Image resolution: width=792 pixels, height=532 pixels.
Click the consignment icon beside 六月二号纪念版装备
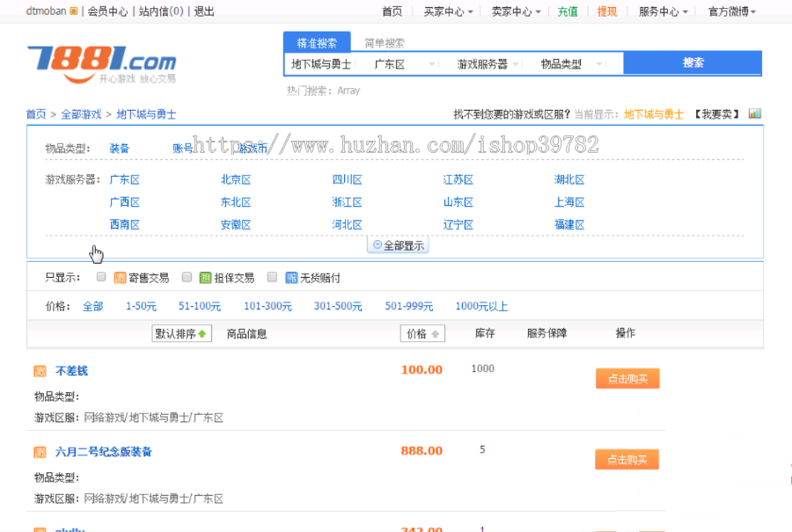[x=40, y=452]
